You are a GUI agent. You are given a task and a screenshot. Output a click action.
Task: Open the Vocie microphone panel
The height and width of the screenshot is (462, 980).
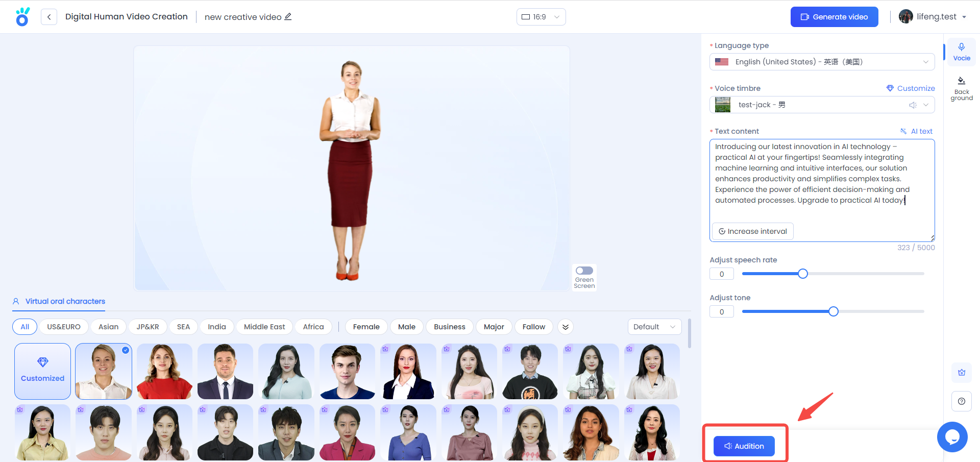[x=962, y=52]
